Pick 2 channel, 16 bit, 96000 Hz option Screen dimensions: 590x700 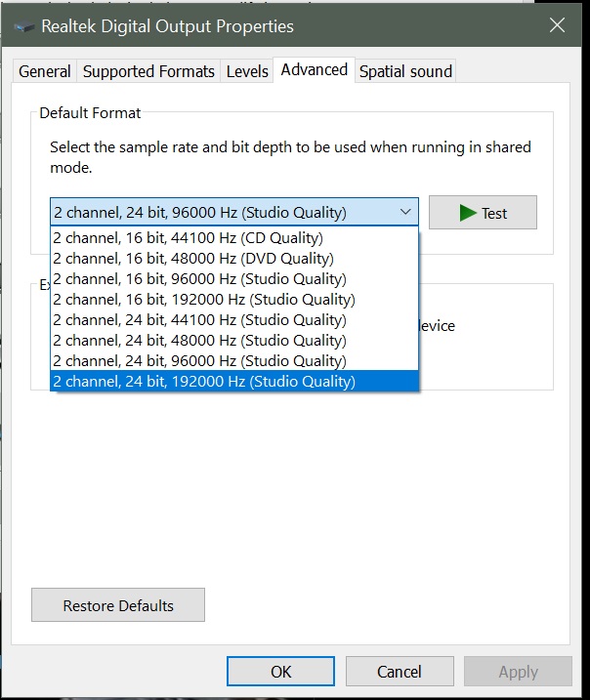[234, 279]
